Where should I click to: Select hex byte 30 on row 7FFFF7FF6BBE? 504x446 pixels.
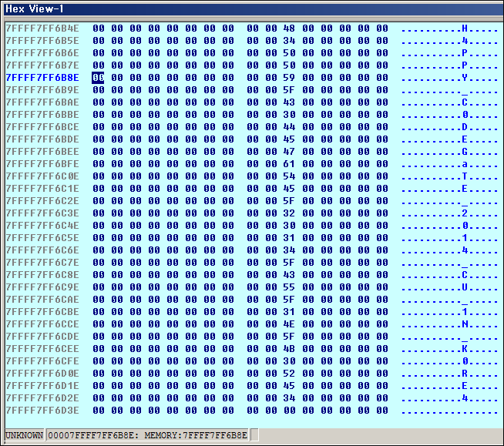tap(289, 115)
